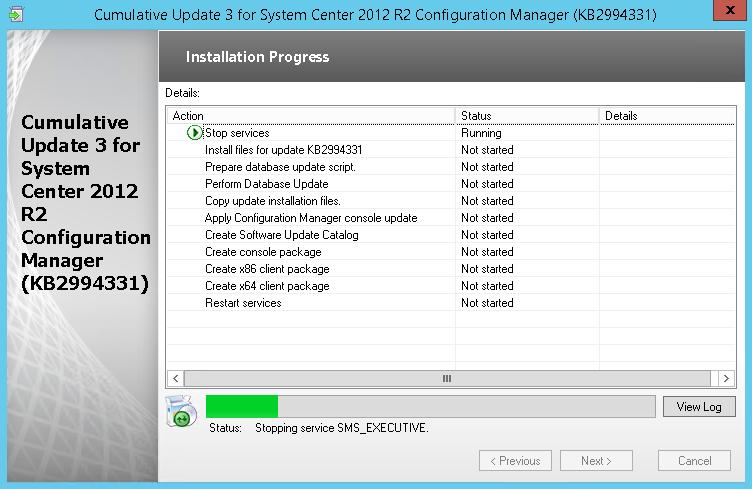Screen dimensions: 752x489
Task: Go back with the Previous button
Action: (x=515, y=461)
